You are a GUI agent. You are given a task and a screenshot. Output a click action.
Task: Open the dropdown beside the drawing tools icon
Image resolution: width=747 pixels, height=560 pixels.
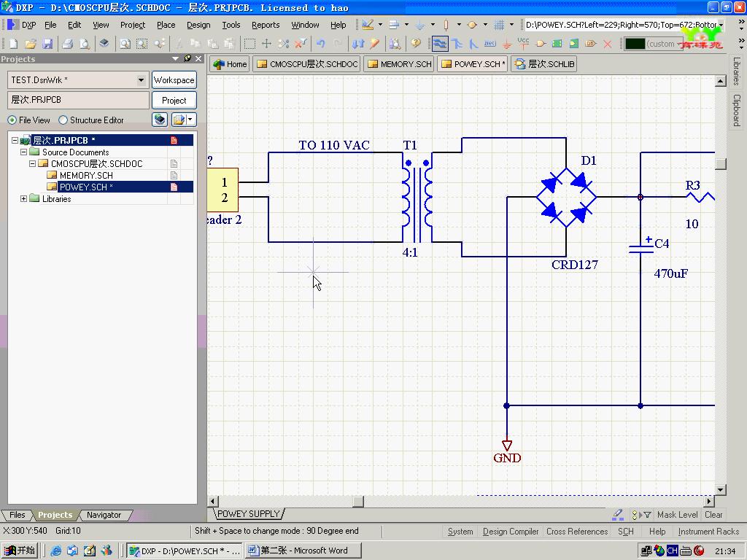click(380, 25)
